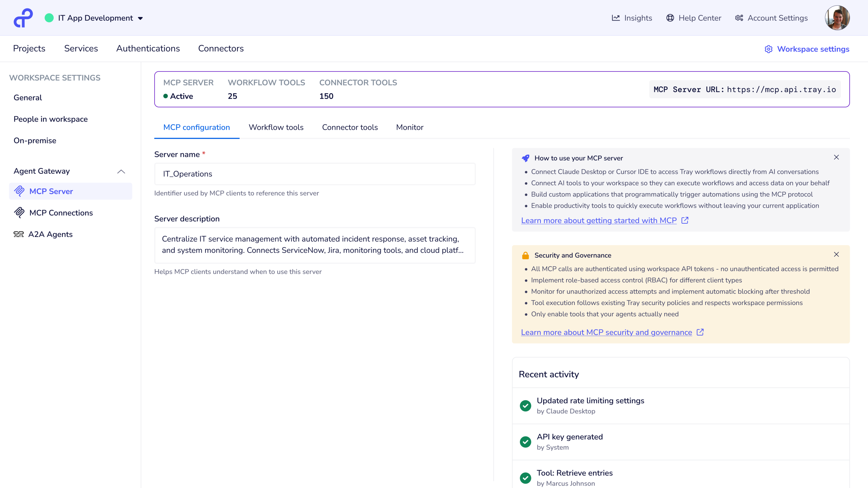Image resolution: width=868 pixels, height=488 pixels.
Task: Click the Server name input field
Action: [x=315, y=174]
